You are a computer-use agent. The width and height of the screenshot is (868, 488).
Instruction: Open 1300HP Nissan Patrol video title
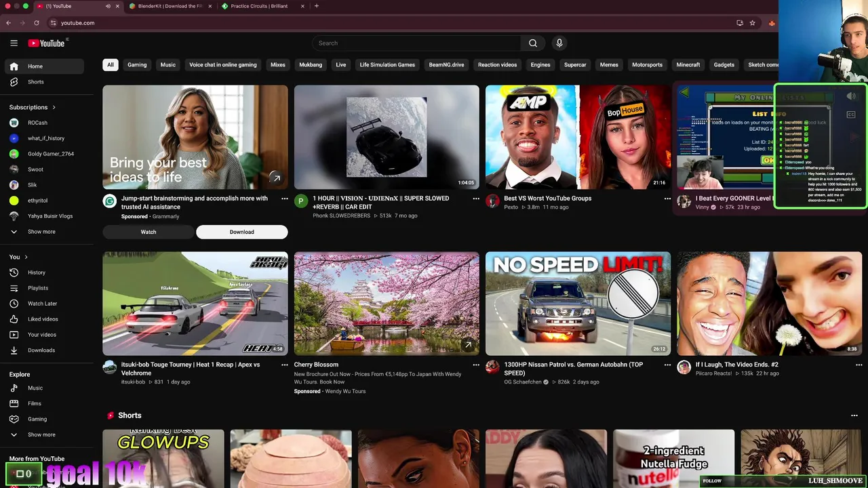(574, 369)
